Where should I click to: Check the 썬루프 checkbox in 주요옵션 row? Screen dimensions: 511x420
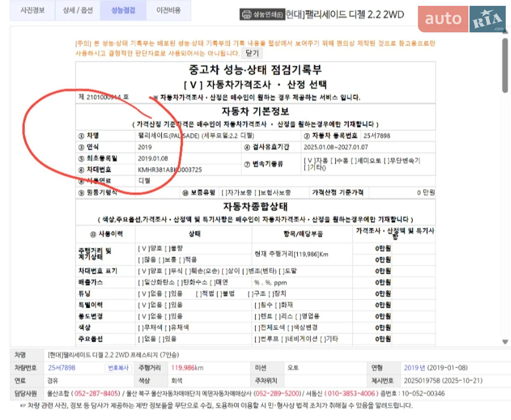tap(257, 339)
